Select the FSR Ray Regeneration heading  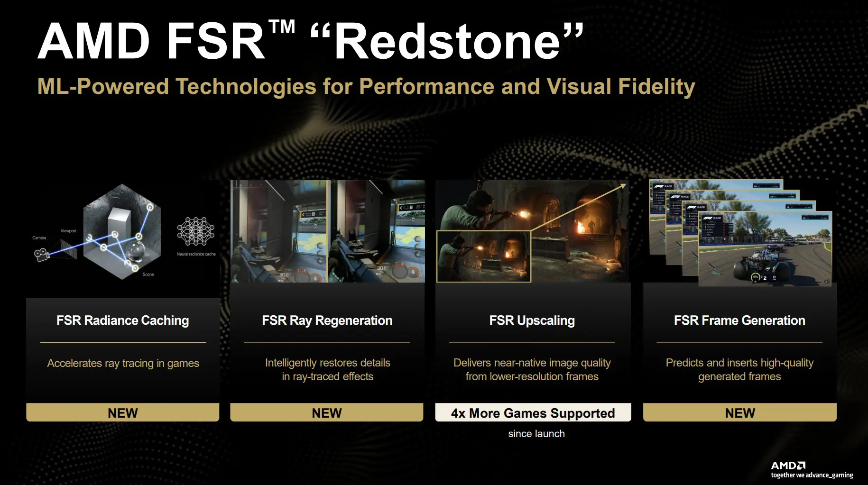click(x=327, y=320)
